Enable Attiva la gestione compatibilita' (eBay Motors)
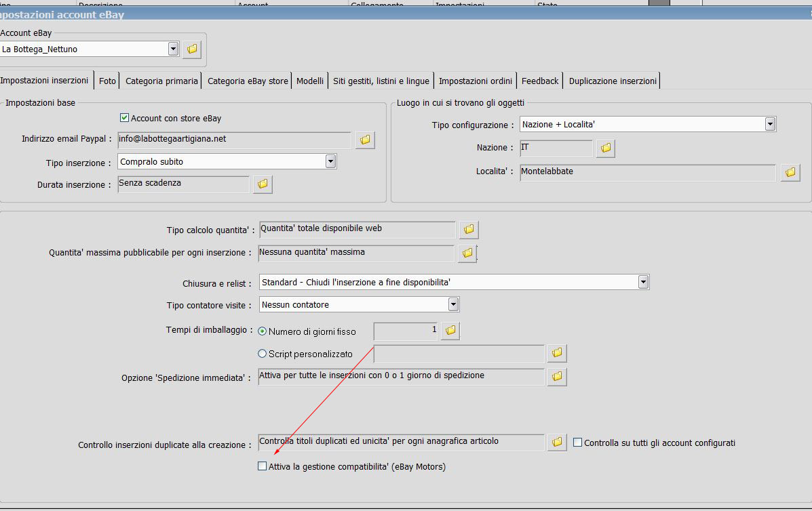 [x=262, y=466]
